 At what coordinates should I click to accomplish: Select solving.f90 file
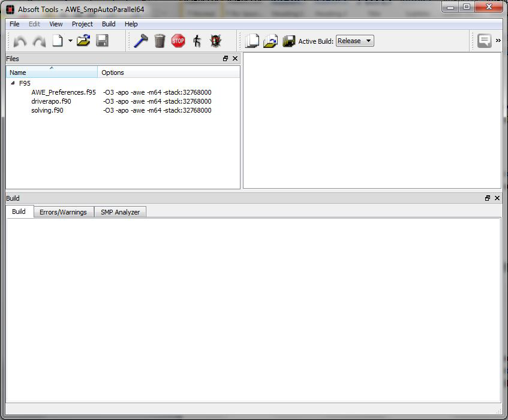(x=47, y=110)
